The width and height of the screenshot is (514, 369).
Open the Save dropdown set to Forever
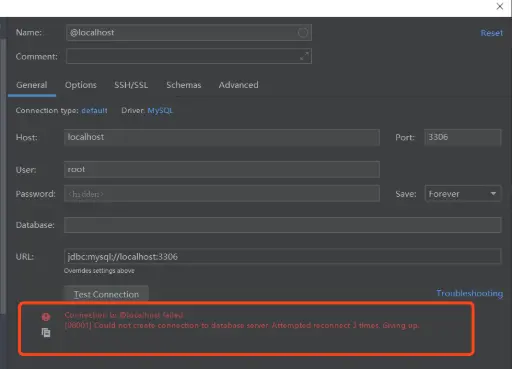pyautogui.click(x=463, y=194)
